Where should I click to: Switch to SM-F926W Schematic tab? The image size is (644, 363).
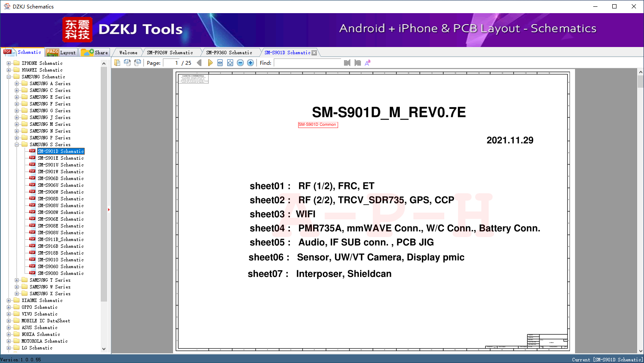[x=170, y=53]
